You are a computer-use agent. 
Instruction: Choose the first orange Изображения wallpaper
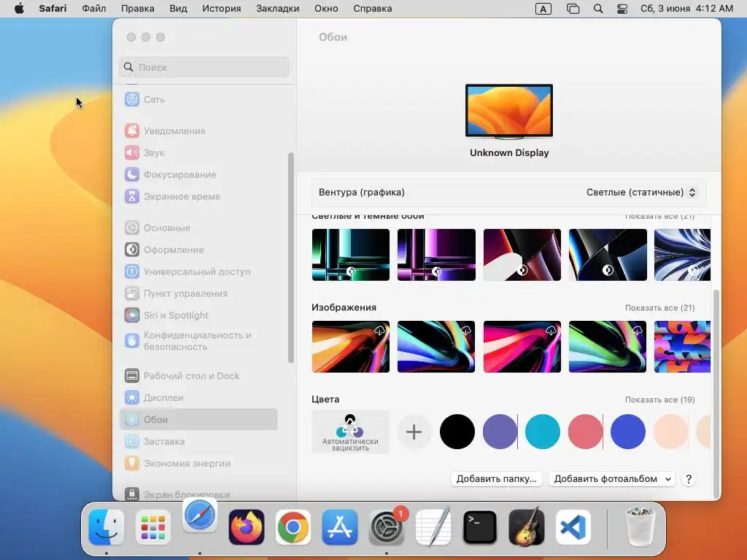coord(351,346)
